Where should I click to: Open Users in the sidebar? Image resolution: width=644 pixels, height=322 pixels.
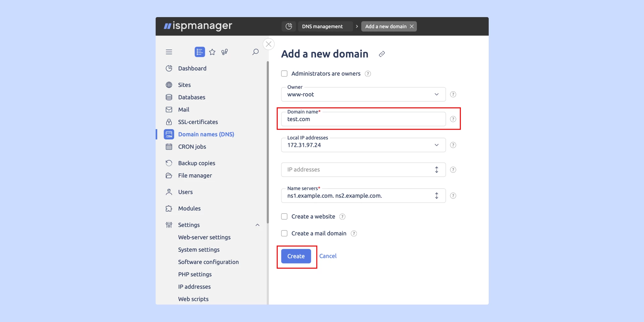coord(185,192)
